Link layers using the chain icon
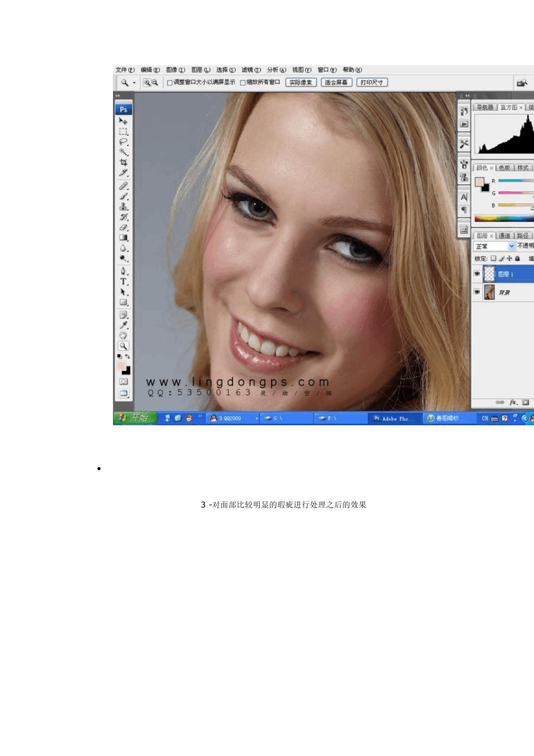The image size is (534, 756). pos(500,402)
